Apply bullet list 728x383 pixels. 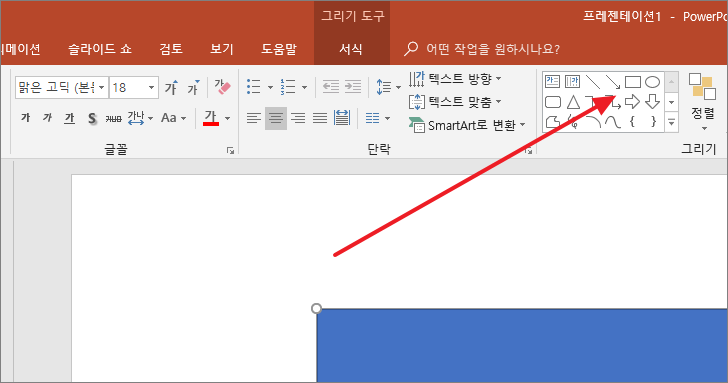(x=254, y=87)
